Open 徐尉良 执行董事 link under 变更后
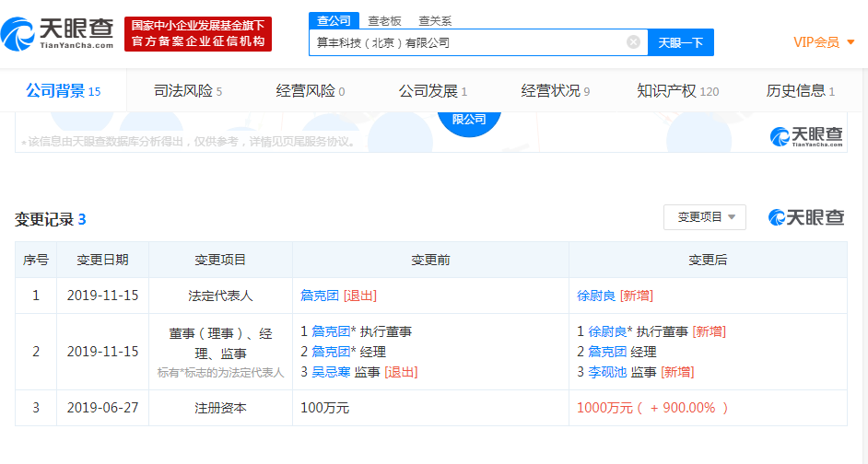The width and height of the screenshot is (868, 464). [x=607, y=331]
